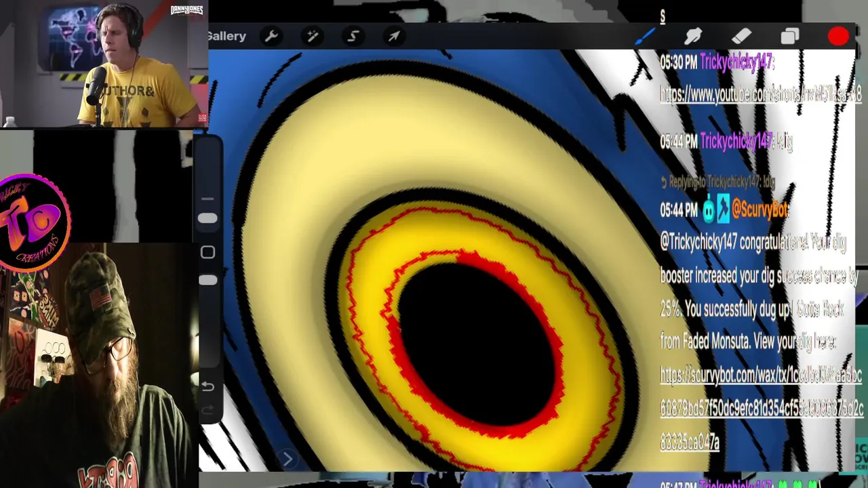The image size is (868, 488).
Task: Click the @ScurvyBot username in chat
Action: [760, 211]
